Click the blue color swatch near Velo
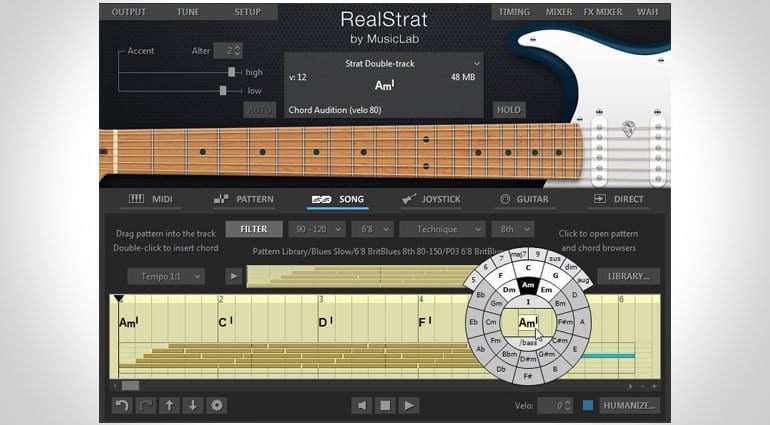The width and height of the screenshot is (770, 425). click(588, 405)
